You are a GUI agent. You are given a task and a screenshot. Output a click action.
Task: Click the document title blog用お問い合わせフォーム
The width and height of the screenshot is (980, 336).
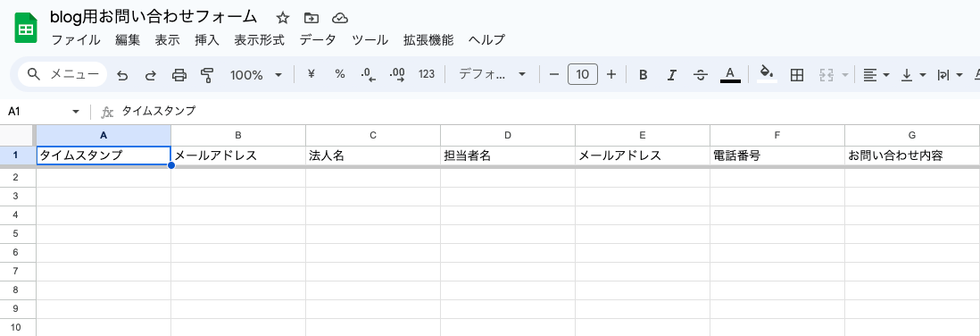[154, 16]
